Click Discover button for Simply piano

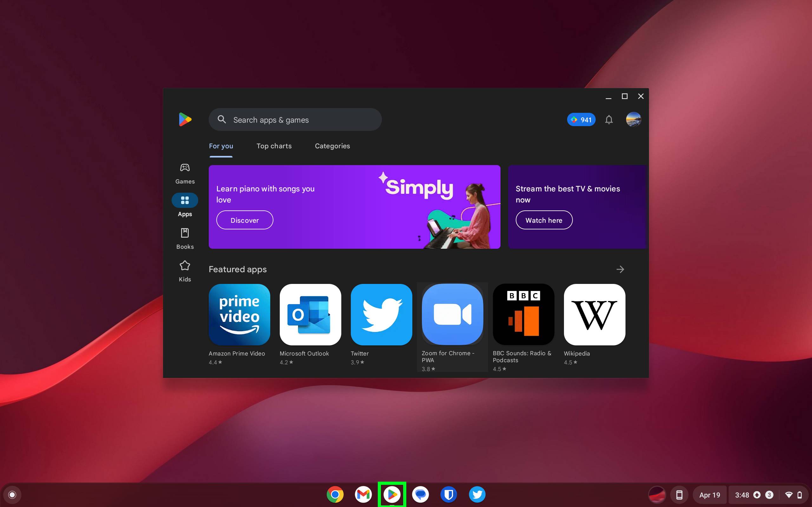click(x=244, y=220)
